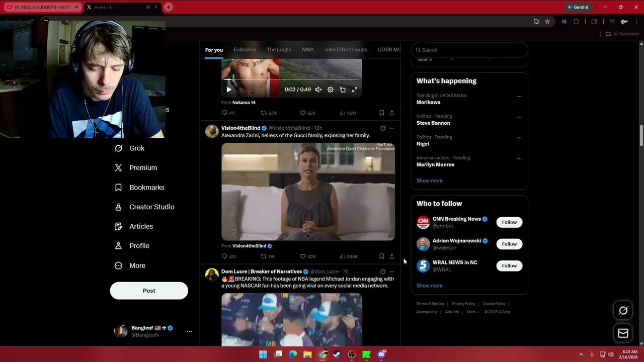
Task: Expand the video to fullscreen
Action: coord(355,89)
